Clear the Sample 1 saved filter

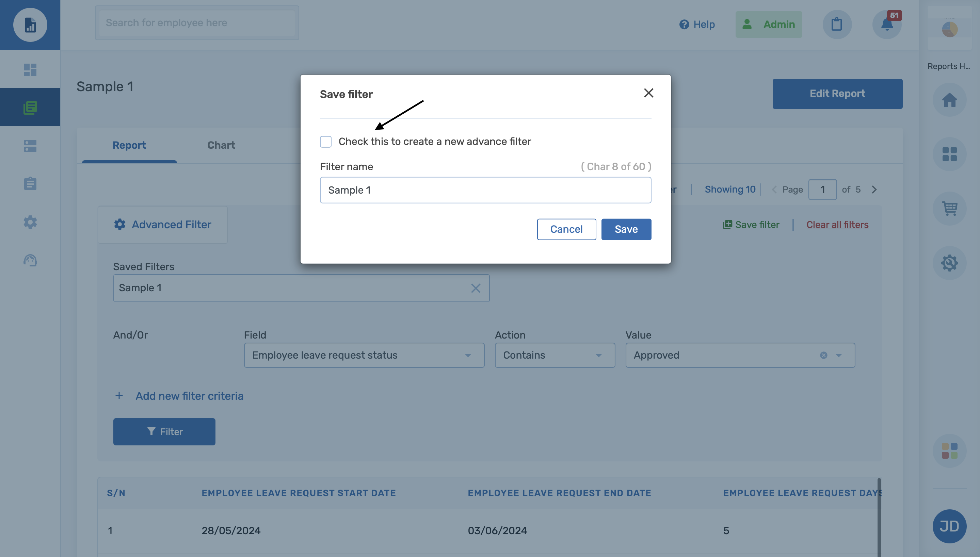coord(475,288)
